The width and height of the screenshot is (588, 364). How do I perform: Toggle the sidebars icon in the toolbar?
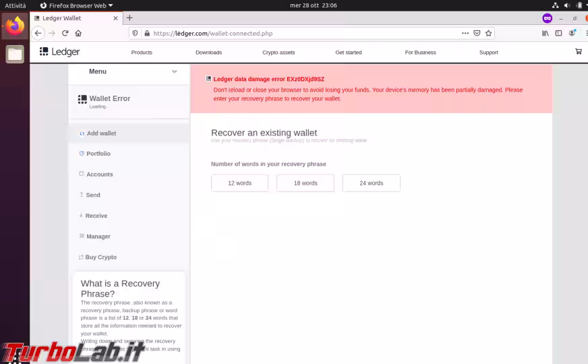pos(558,33)
